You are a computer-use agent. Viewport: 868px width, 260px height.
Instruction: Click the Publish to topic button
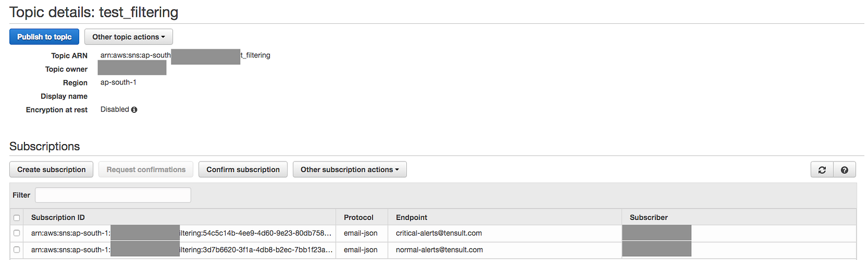click(x=44, y=37)
